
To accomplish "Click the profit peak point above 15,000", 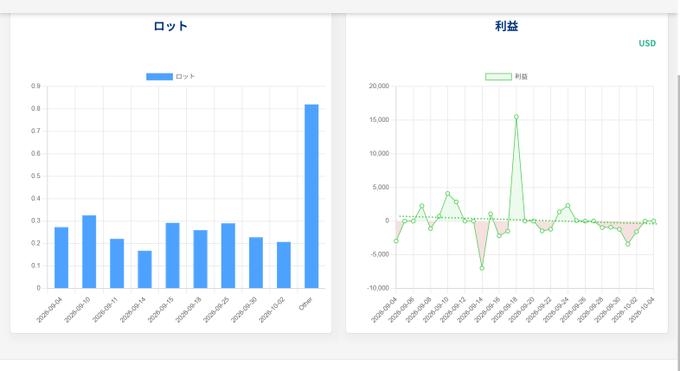I will tap(516, 117).
